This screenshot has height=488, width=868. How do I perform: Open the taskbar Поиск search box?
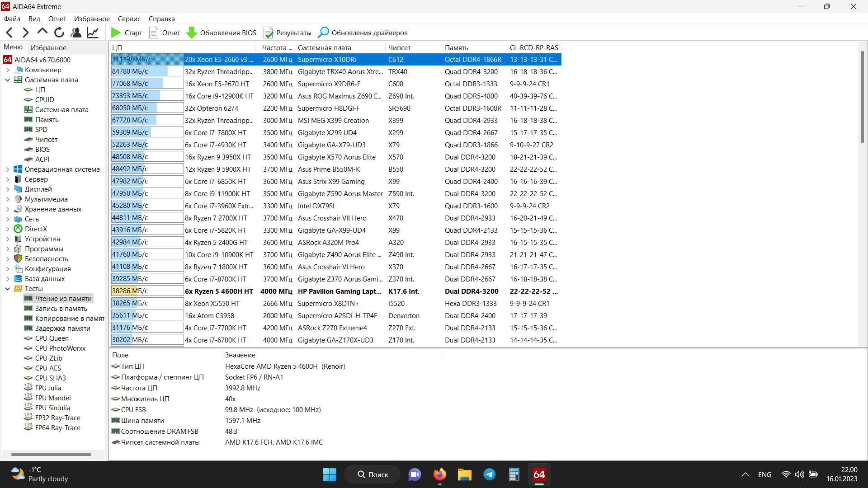(373, 474)
